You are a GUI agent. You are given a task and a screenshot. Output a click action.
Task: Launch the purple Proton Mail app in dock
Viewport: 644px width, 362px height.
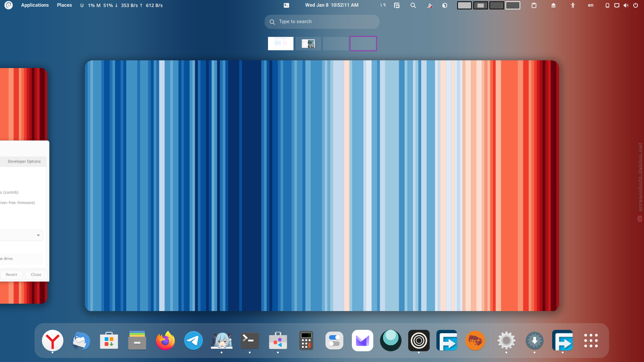click(x=363, y=341)
